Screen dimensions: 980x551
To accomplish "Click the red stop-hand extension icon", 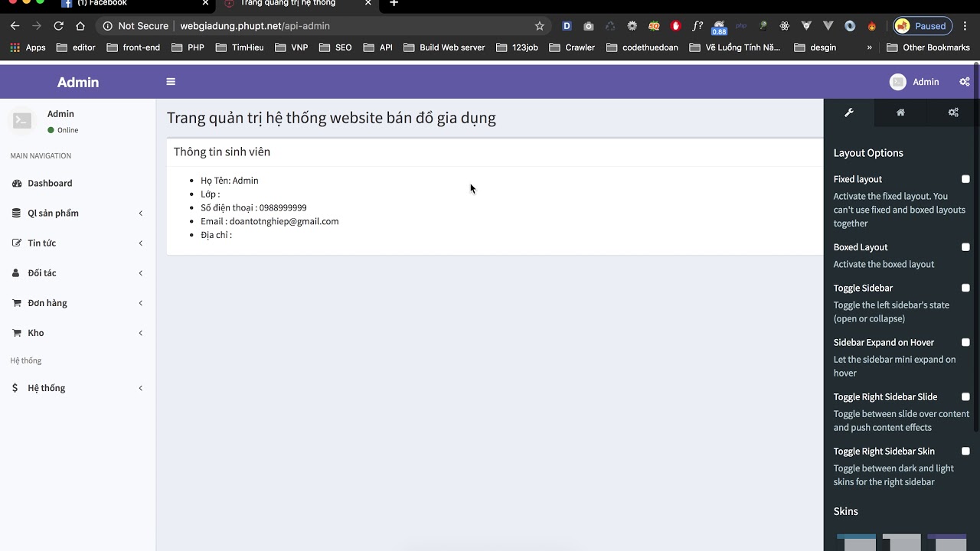I will [x=675, y=26].
